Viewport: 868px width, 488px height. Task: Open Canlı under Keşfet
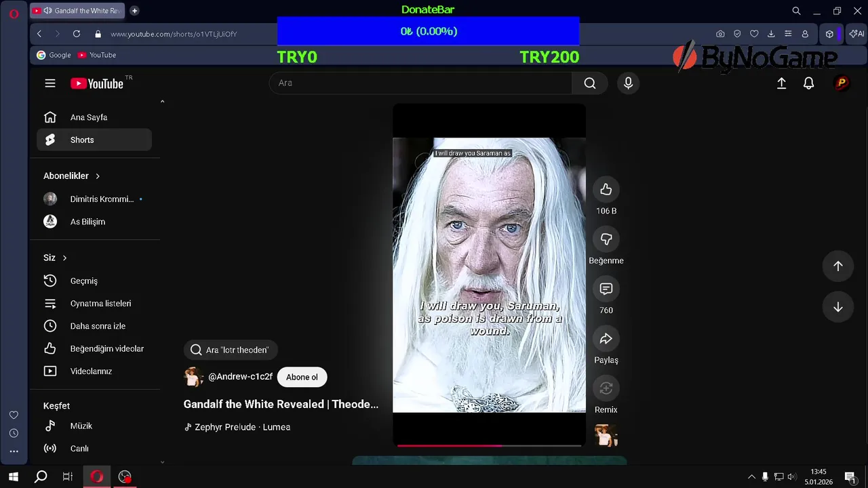(94, 449)
